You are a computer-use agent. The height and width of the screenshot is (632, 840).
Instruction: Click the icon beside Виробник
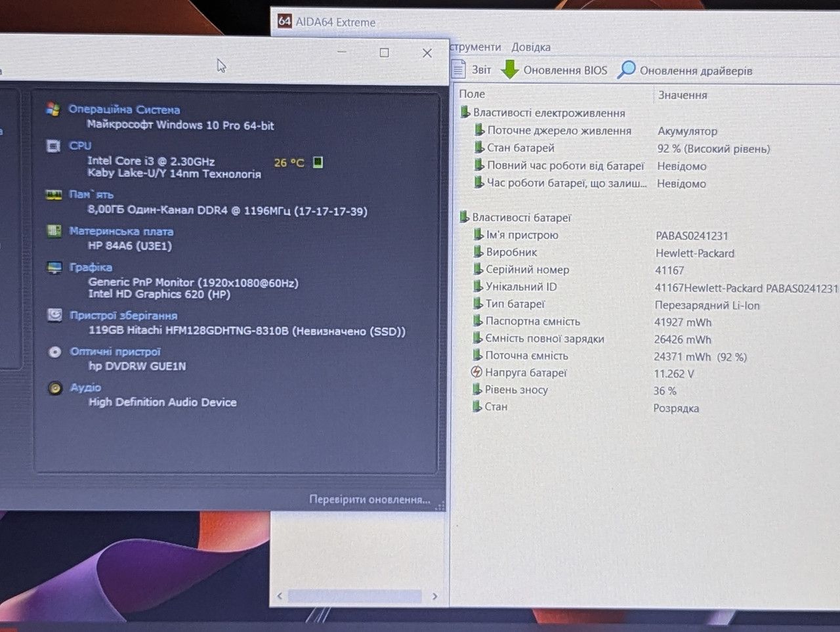coord(478,251)
